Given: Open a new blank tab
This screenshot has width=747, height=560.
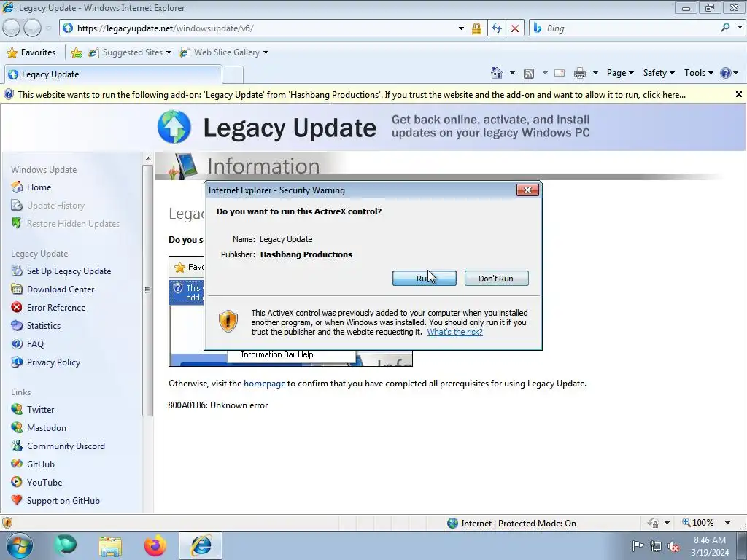Looking at the screenshot, I should (x=233, y=75).
